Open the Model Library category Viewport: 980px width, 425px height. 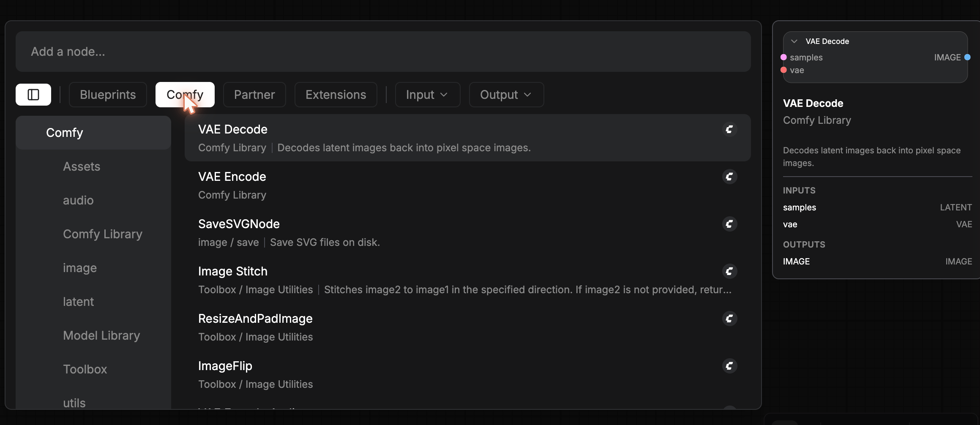point(93,335)
